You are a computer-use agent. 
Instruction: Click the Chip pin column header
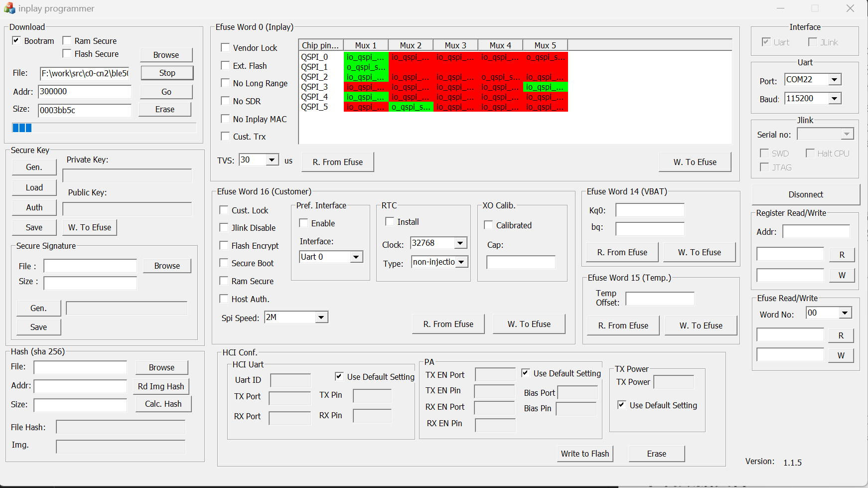[x=321, y=45]
